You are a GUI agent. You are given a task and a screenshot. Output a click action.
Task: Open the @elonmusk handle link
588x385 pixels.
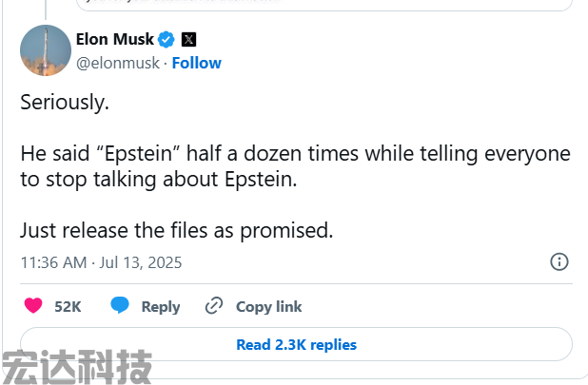tap(118, 63)
